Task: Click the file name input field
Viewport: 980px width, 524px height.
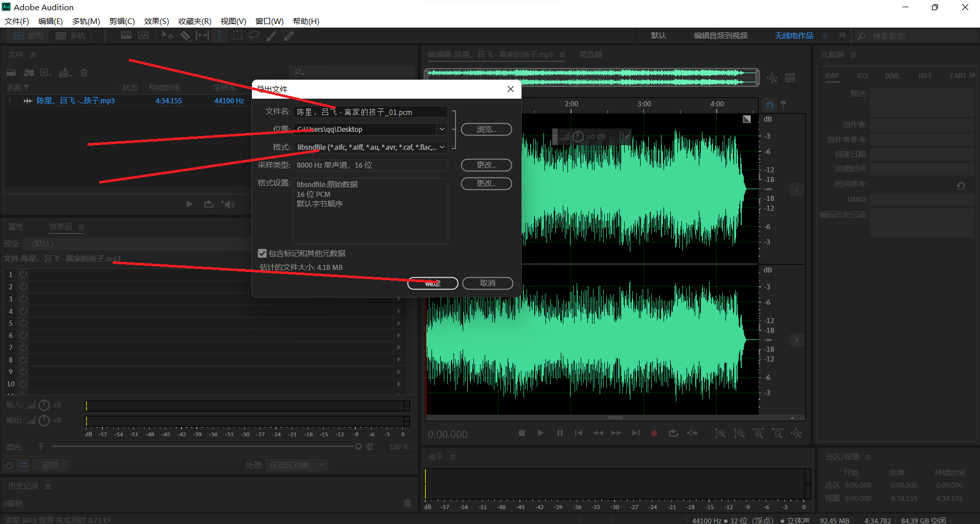Action: point(371,112)
